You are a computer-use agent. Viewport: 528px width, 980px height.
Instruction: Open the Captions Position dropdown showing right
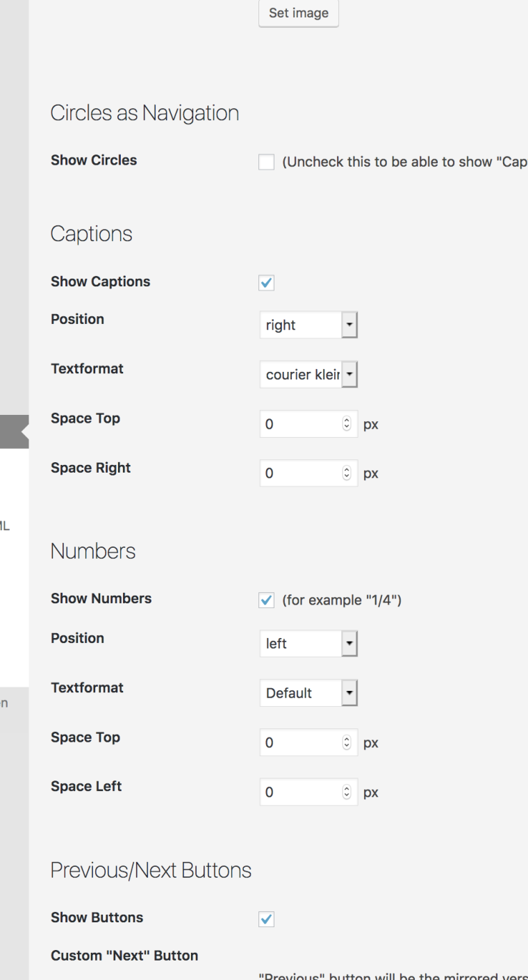308,325
